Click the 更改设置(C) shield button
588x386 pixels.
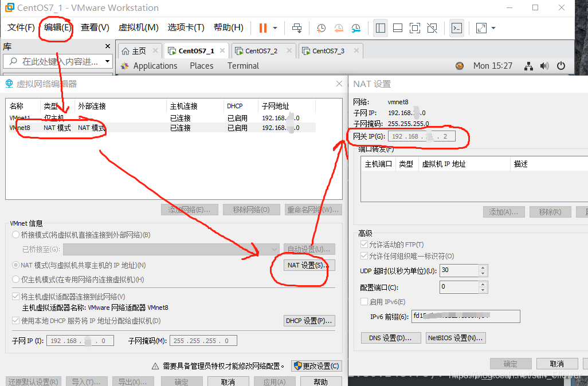(317, 366)
